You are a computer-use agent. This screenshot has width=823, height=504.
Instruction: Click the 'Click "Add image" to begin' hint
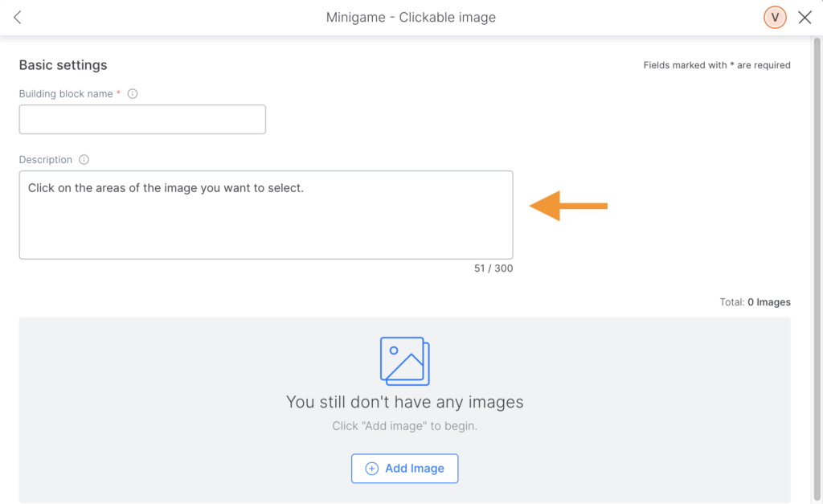404,426
